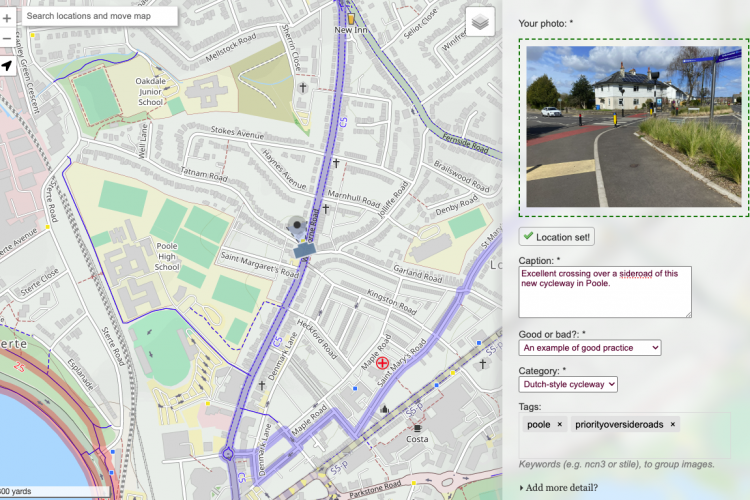This screenshot has height=500, width=750.
Task: Click inside the Caption text area
Action: tap(604, 292)
